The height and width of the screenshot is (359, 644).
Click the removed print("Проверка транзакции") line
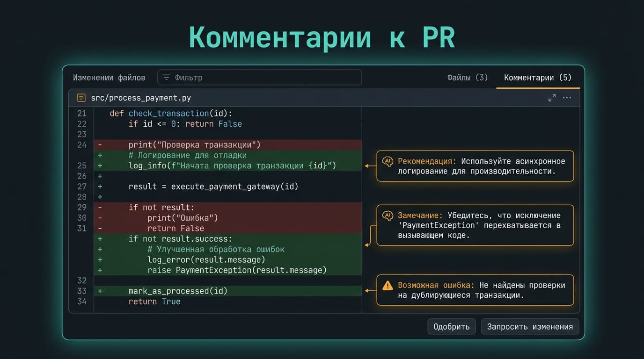click(x=228, y=145)
